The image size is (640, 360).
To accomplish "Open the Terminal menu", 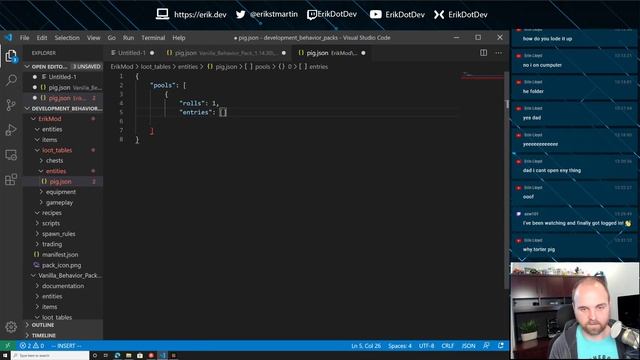I will [153, 38].
